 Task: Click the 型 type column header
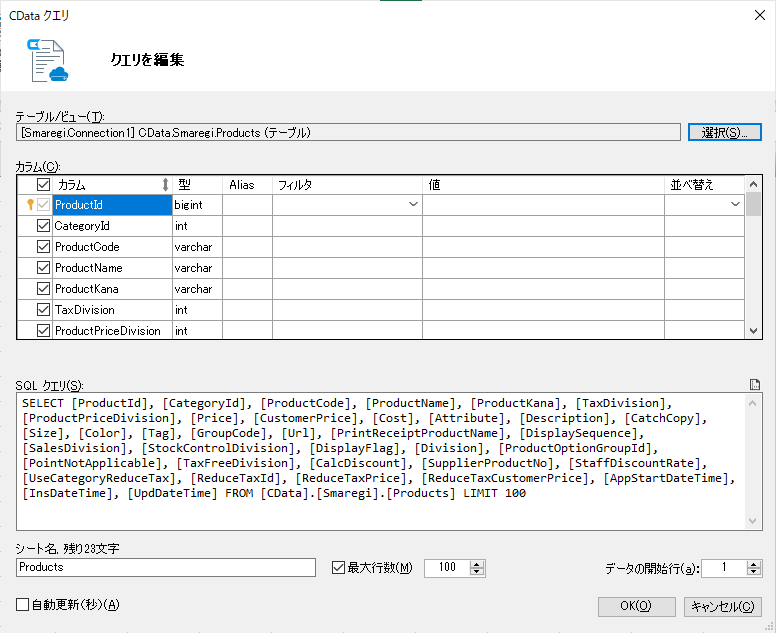pyautogui.click(x=197, y=185)
